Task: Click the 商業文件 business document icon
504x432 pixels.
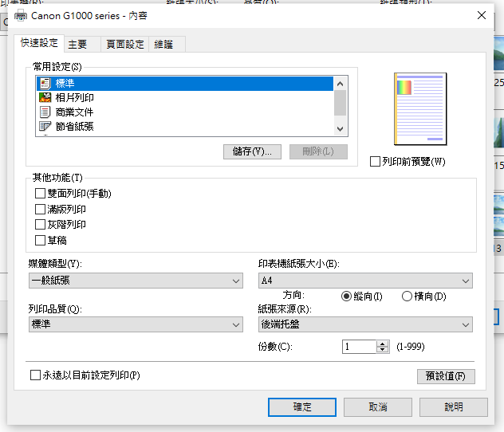Action: 45,112
